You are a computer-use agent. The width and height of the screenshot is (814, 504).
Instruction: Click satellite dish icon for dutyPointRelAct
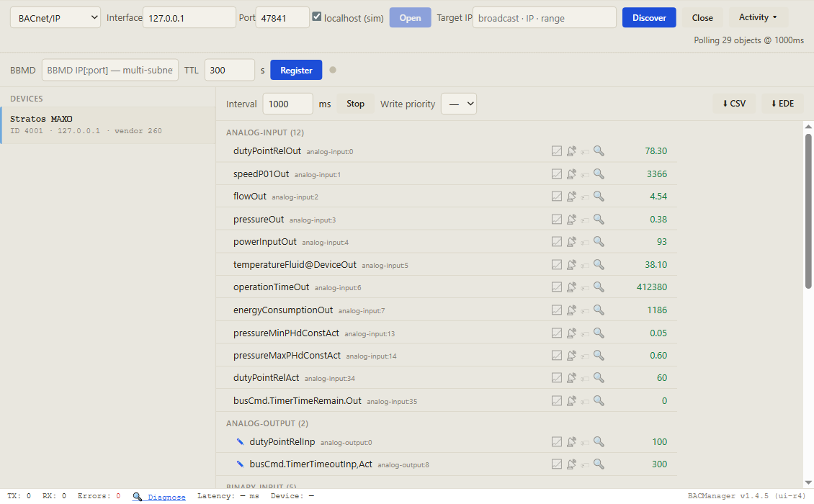571,378
